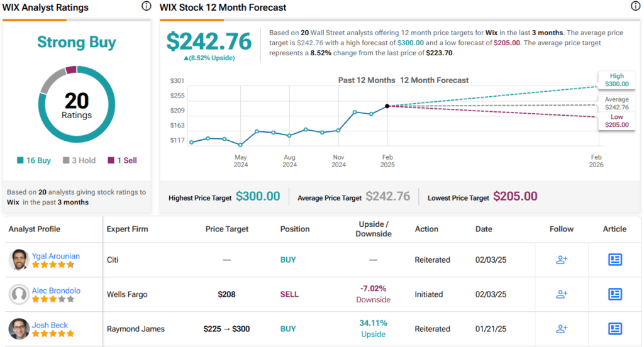The height and width of the screenshot is (347, 644).
Task: Click the Initiated action cell
Action: [x=429, y=294]
